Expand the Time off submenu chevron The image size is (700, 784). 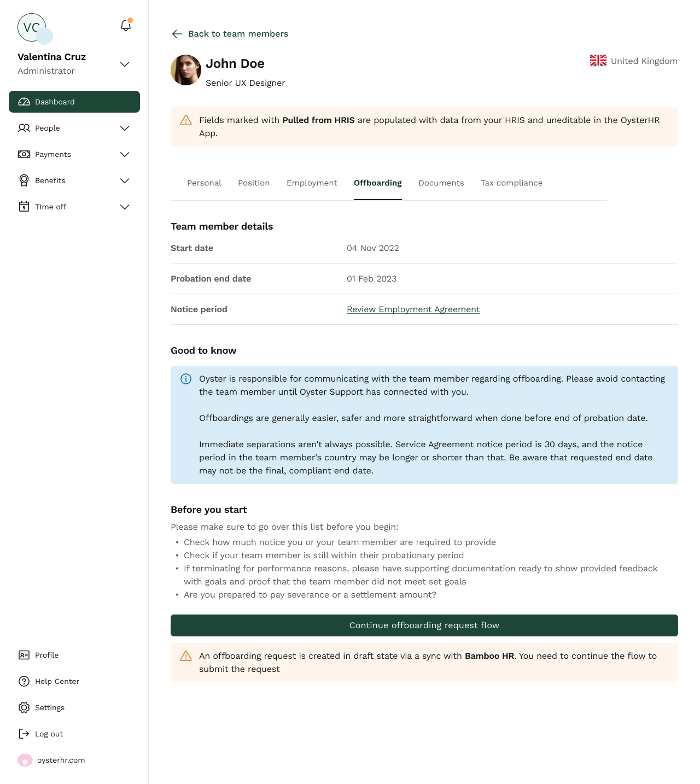pyautogui.click(x=125, y=207)
